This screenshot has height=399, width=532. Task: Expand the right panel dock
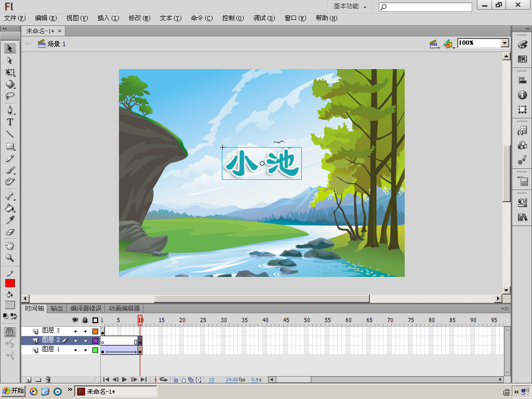pos(527,29)
